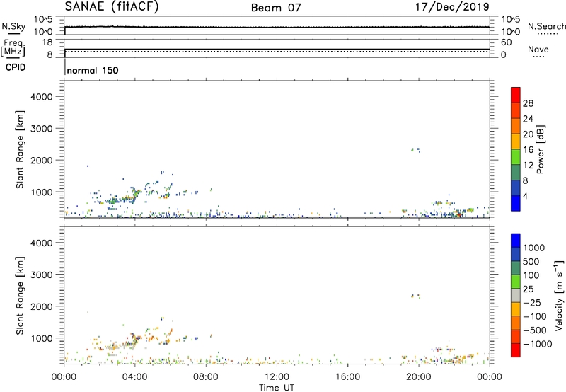566x392 pixels.
Task: Click the 'Velocity [m s-1]' colorbar label
Action: (x=559, y=295)
